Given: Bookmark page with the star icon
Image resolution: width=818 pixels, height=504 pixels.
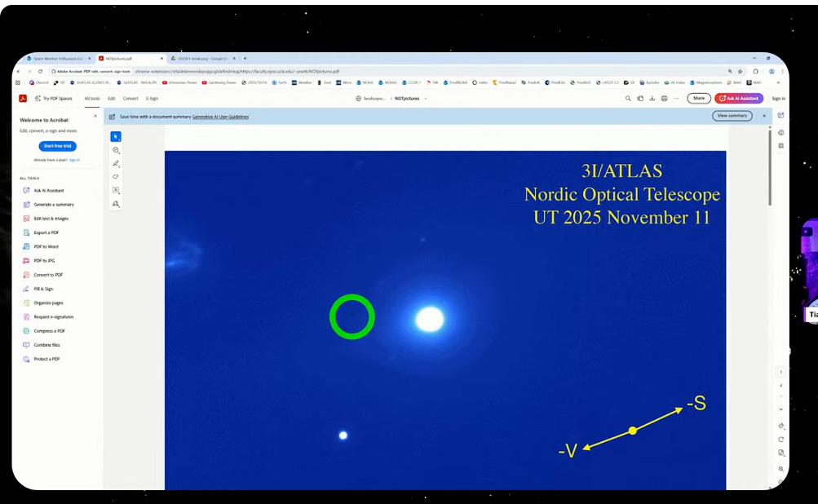Looking at the screenshot, I should click(x=741, y=72).
